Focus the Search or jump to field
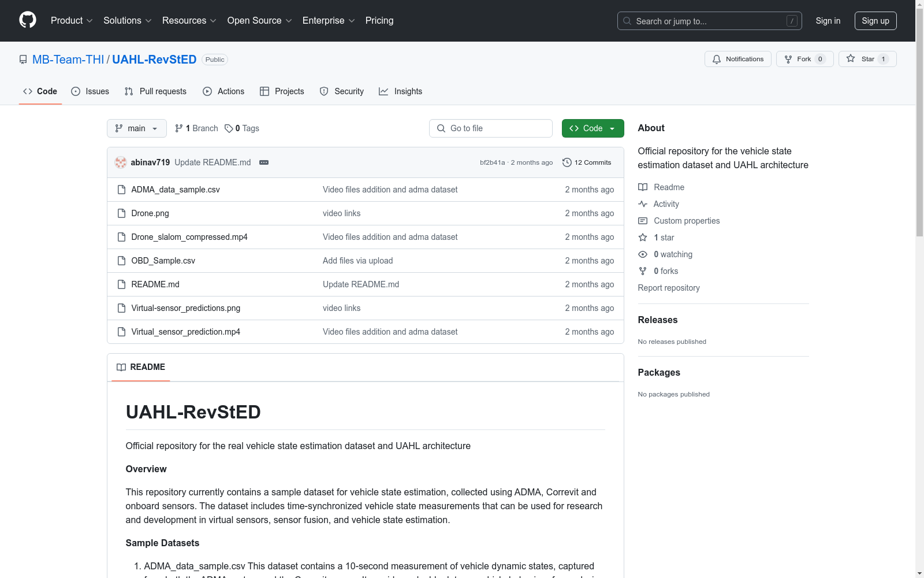924x578 pixels. 710,21
